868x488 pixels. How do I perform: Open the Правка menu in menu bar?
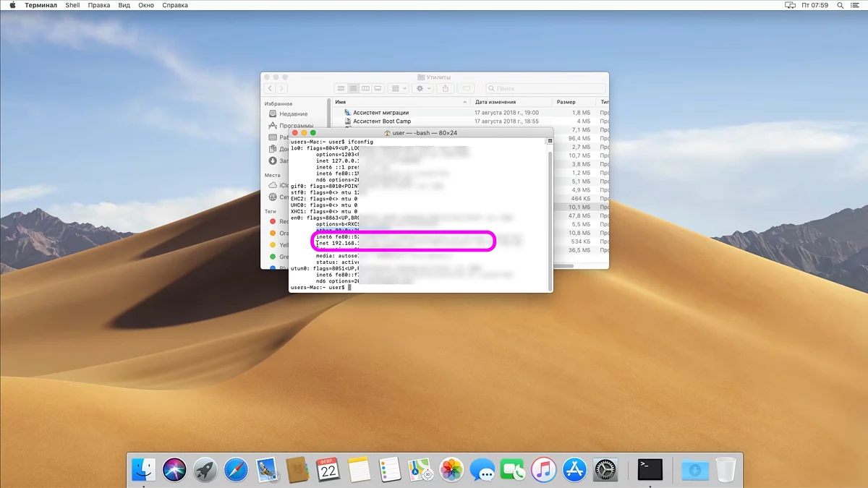coord(99,5)
